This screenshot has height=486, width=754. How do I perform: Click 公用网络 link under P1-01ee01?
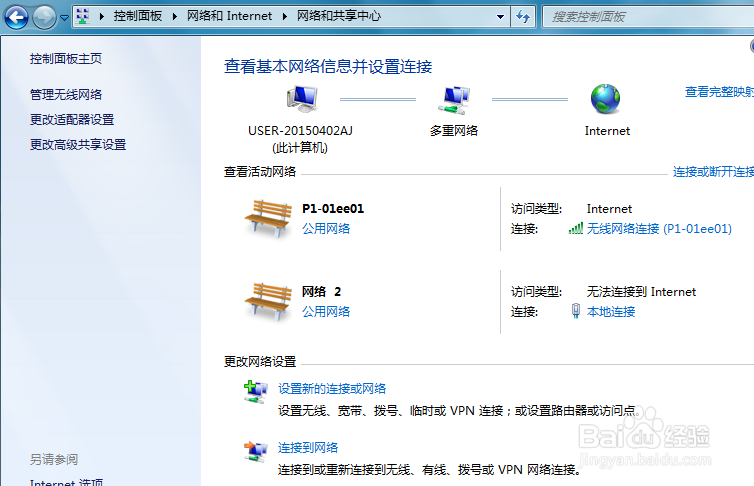coord(326,229)
